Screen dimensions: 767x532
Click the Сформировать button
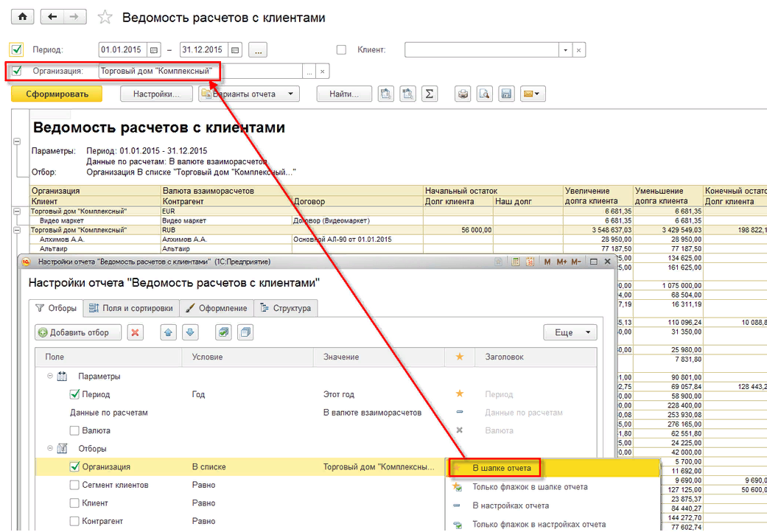tap(57, 94)
